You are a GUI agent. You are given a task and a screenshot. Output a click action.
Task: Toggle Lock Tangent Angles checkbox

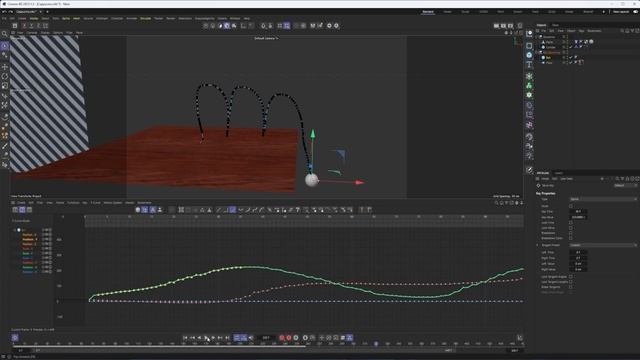click(x=571, y=277)
